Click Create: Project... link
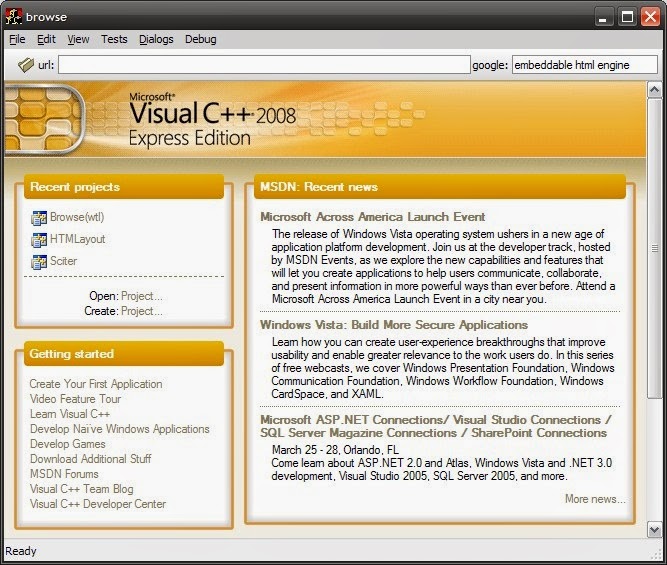Viewport: 667px width, 565px height. 142,311
